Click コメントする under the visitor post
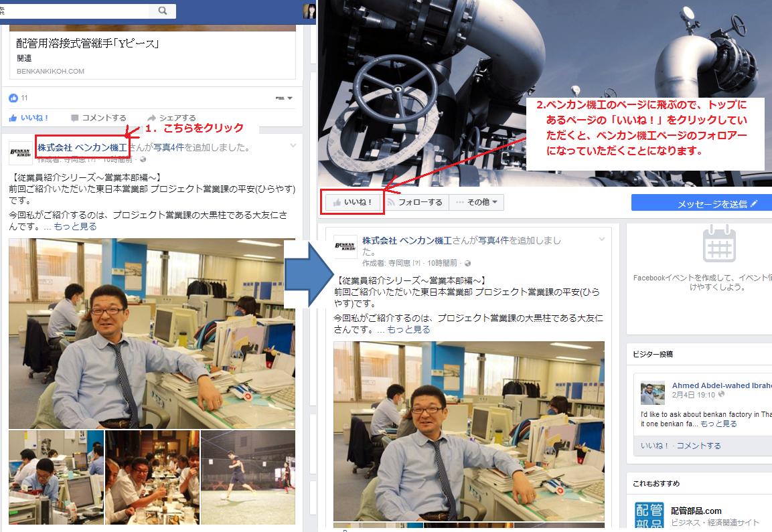The height and width of the screenshot is (532, 772). (x=698, y=446)
